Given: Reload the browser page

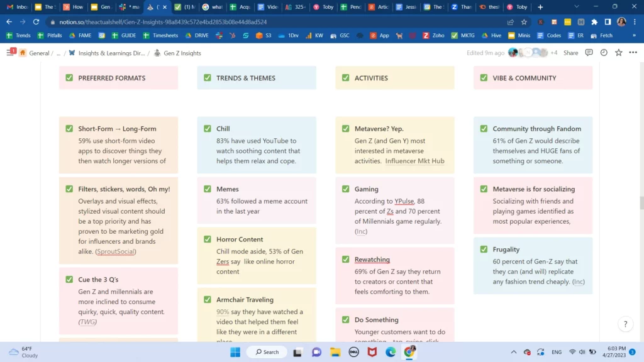Looking at the screenshot, I should click(37, 21).
